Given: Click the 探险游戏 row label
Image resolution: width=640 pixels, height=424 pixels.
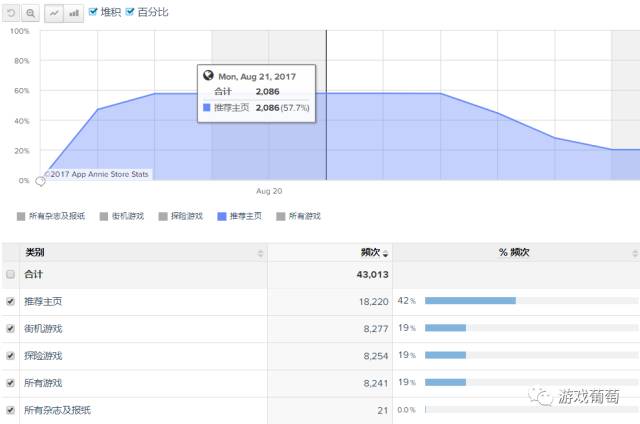Looking at the screenshot, I should tap(43, 356).
